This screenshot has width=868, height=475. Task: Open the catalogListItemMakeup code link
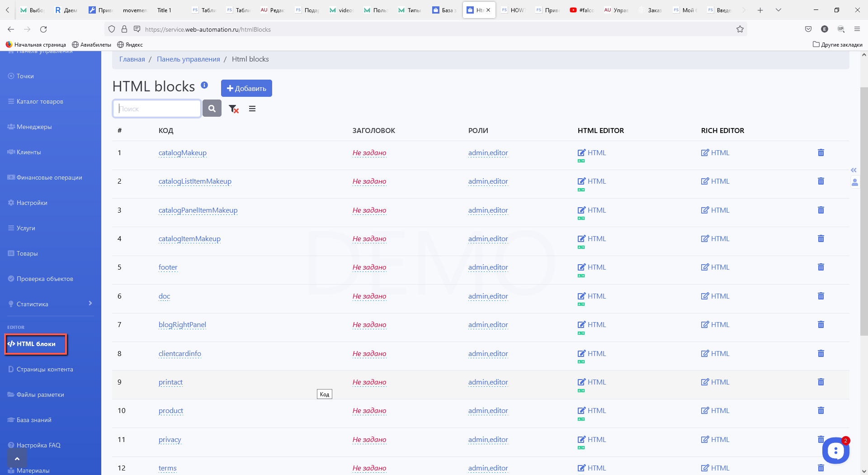[195, 181]
